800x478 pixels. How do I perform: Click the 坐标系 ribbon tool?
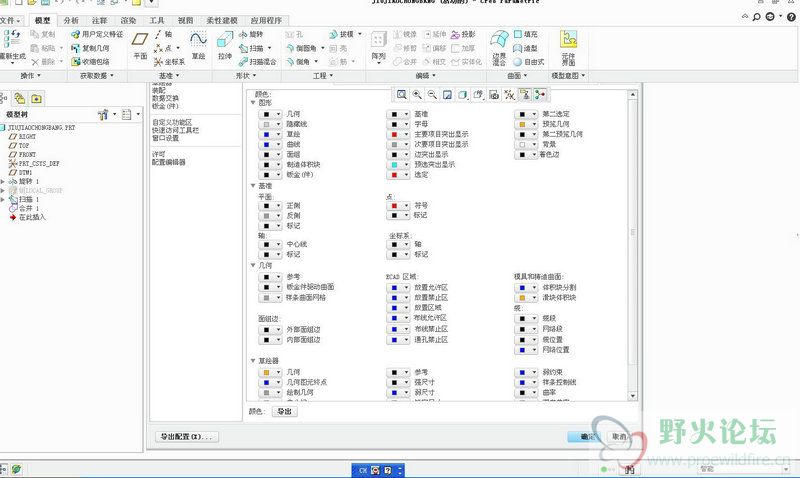pos(170,62)
